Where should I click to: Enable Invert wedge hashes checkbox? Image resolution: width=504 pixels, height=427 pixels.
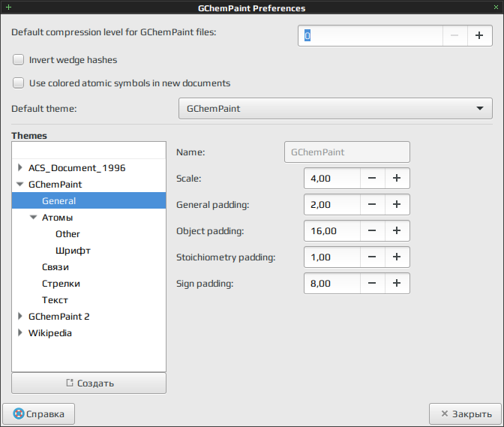18,60
